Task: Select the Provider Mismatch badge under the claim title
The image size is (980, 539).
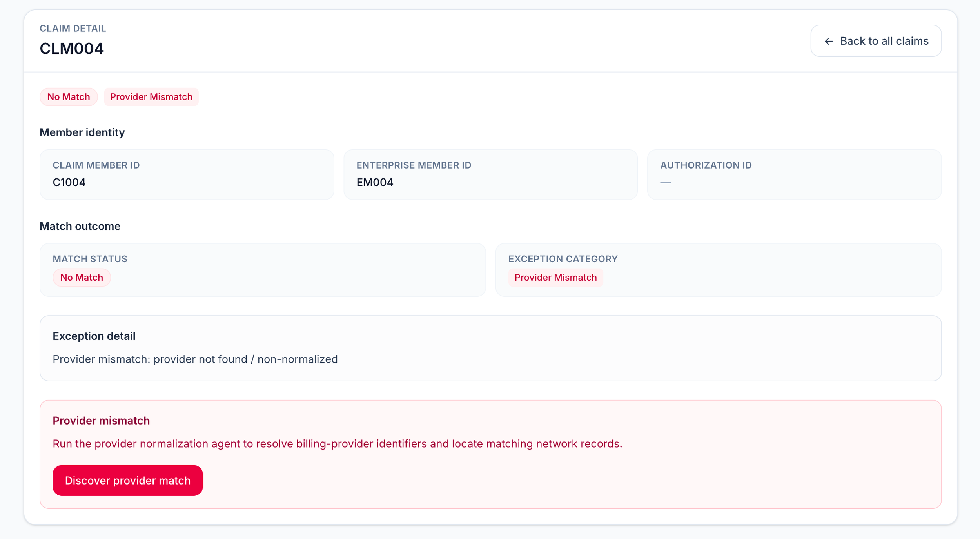Action: pos(151,97)
